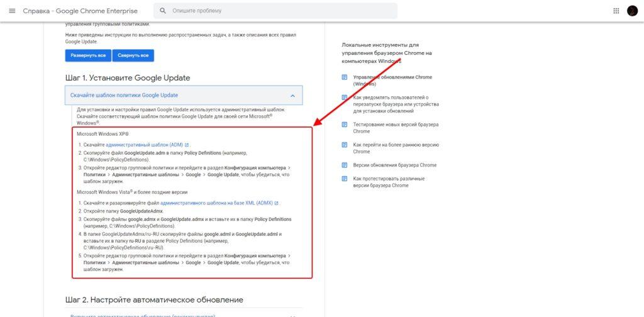644x317 pixels.
Task: Click Справка - Google Chrome Enterprise title
Action: (80, 11)
